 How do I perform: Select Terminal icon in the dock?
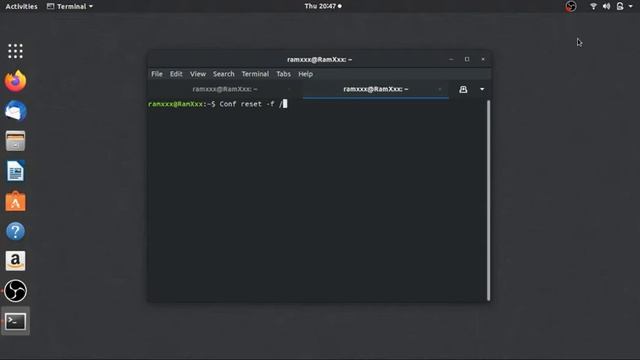click(x=16, y=322)
